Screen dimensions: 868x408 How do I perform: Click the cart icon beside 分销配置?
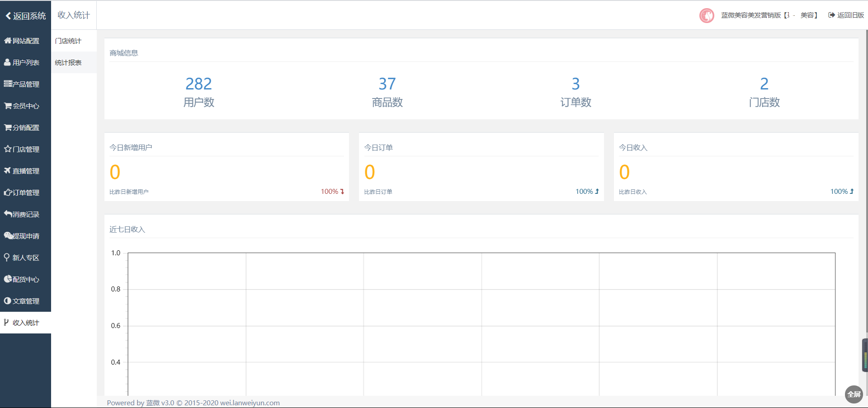[x=8, y=127]
